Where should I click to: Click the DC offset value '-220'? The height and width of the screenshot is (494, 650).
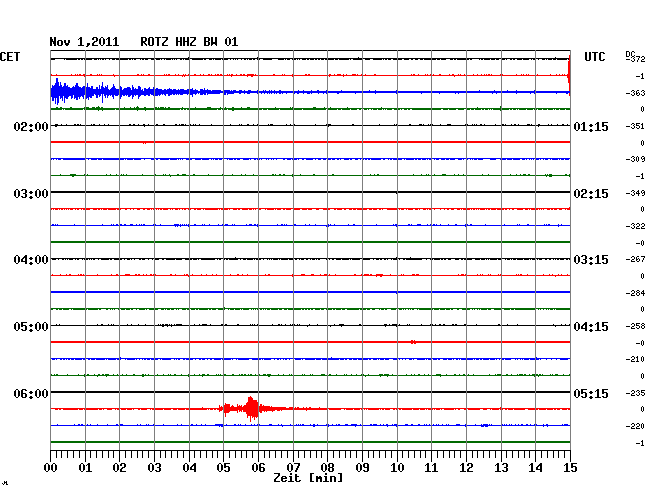pyautogui.click(x=635, y=426)
